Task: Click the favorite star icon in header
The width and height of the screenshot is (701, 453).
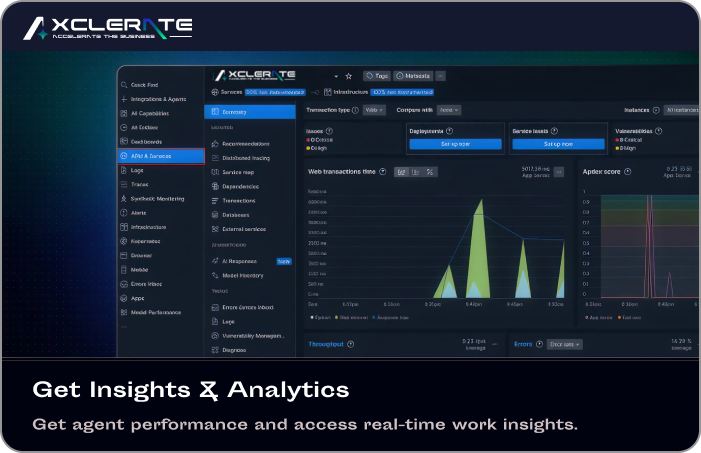Action: pyautogui.click(x=348, y=76)
